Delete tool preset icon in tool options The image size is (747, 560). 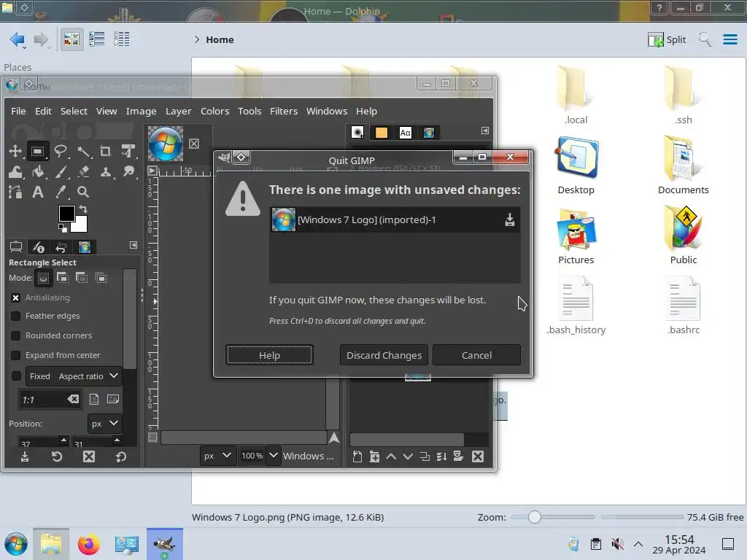(88, 456)
